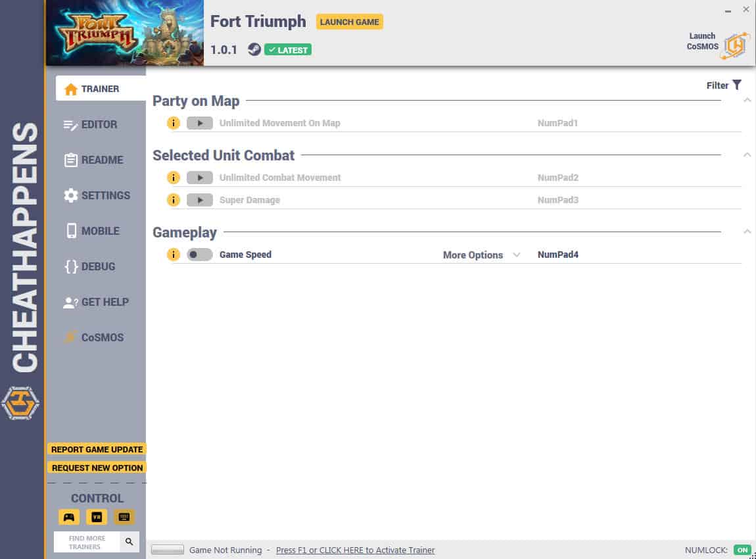Screen dimensions: 756x559
Task: Expand Game Speed More Options dropdown
Action: click(x=481, y=255)
